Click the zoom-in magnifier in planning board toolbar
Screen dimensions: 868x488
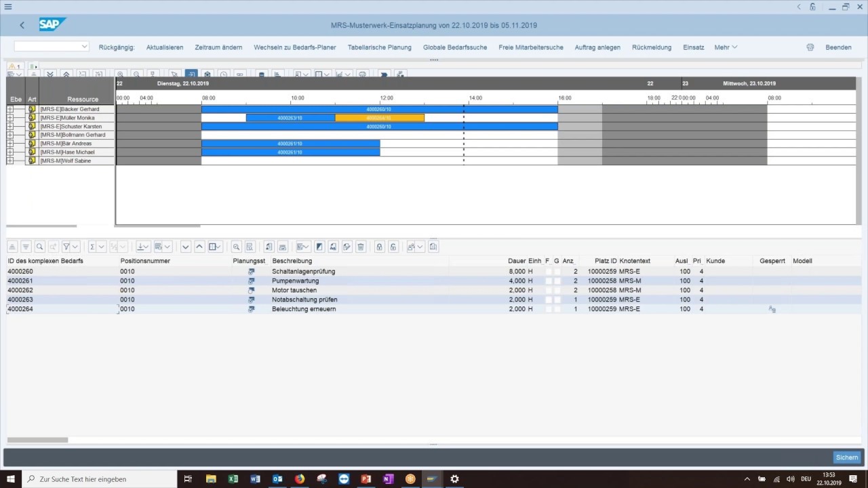[120, 75]
